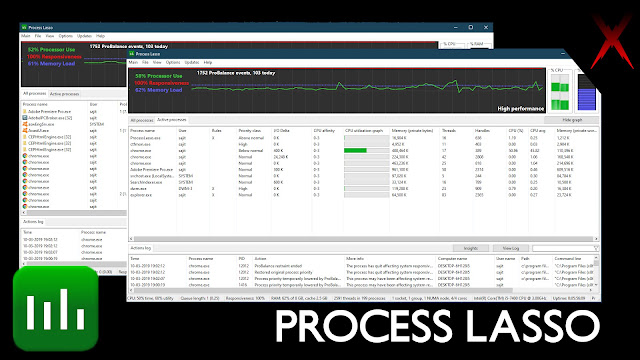Click the Actions log tab in the front window
The image size is (640, 360).
pos(140,248)
